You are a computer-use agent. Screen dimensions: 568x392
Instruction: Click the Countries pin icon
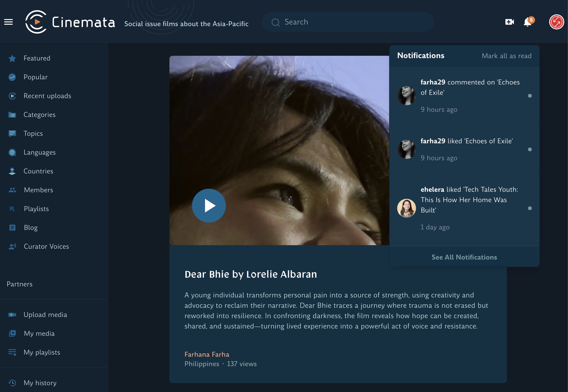(x=12, y=171)
